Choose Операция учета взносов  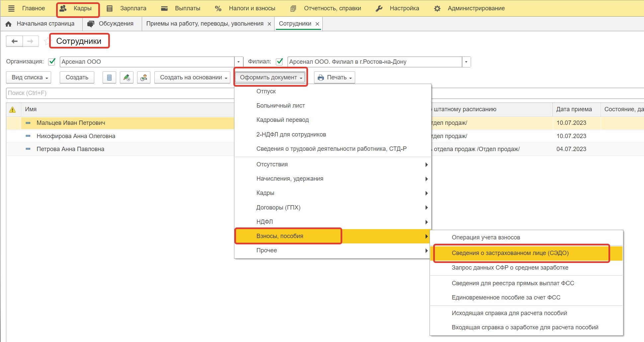coord(526,237)
